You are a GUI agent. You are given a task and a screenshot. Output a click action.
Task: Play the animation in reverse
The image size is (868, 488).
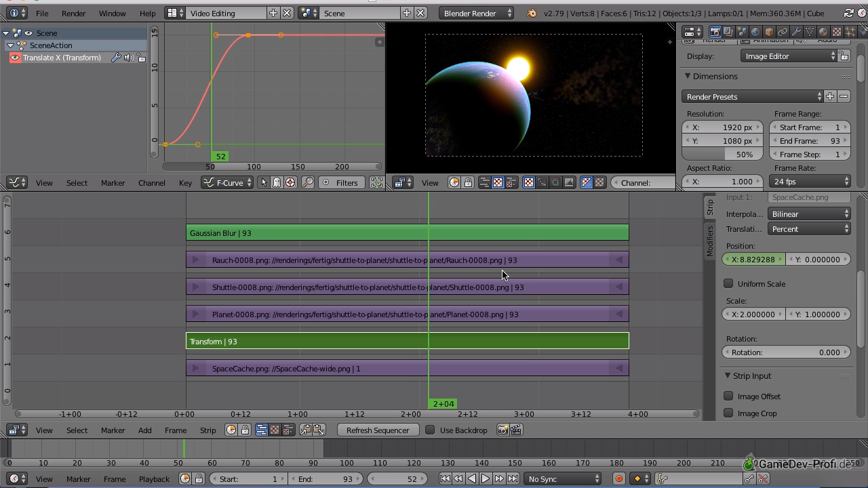click(472, 479)
